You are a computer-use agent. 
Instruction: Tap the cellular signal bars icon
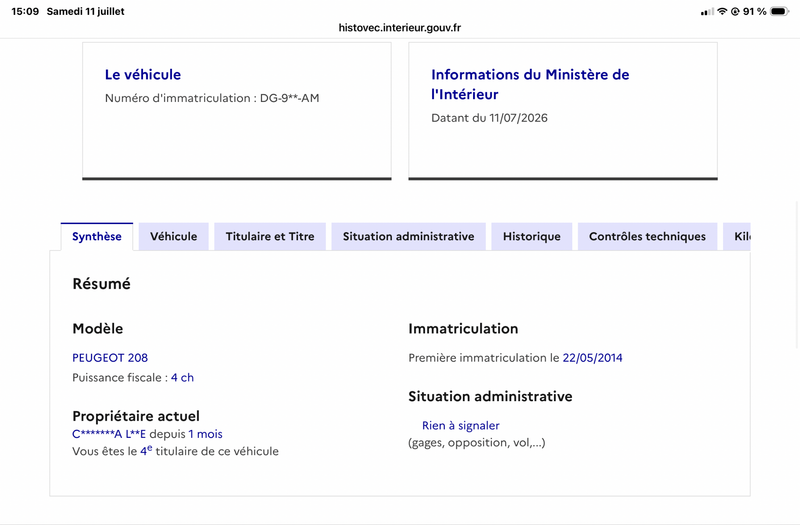(x=707, y=12)
